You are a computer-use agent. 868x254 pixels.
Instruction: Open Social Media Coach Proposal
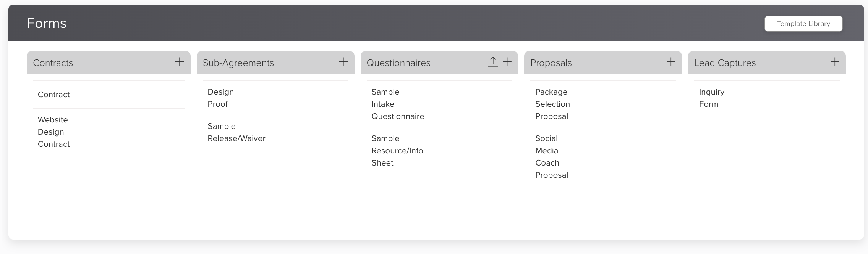551,157
